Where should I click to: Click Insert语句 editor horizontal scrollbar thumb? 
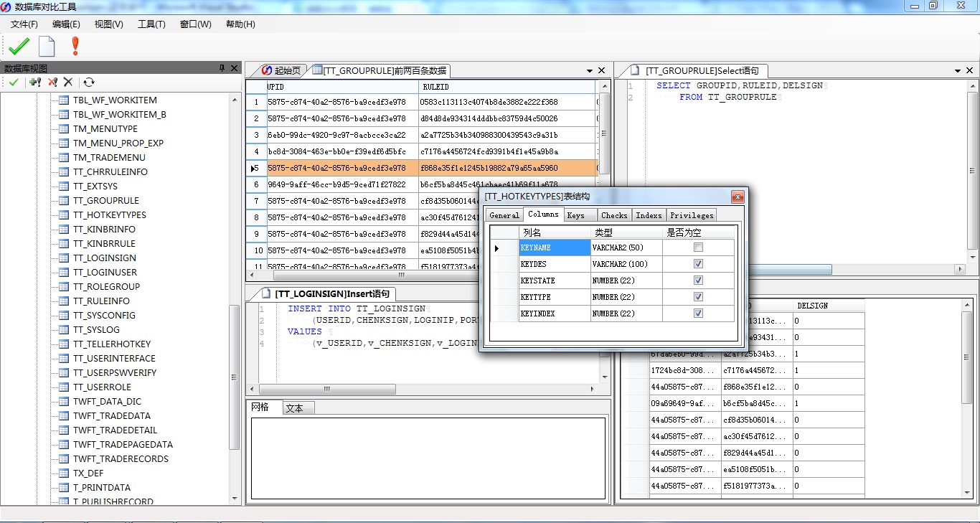(326, 390)
